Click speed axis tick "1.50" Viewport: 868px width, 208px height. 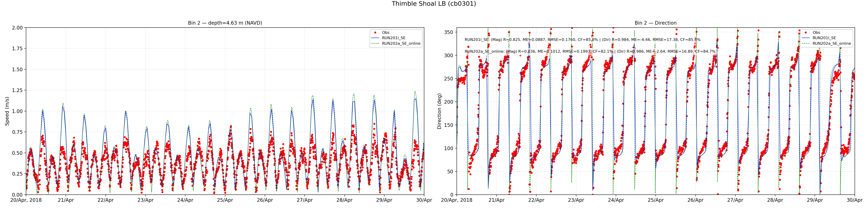[x=17, y=69]
